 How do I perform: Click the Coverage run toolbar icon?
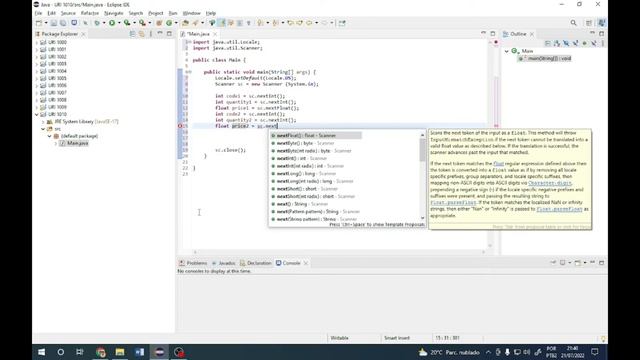click(x=127, y=23)
